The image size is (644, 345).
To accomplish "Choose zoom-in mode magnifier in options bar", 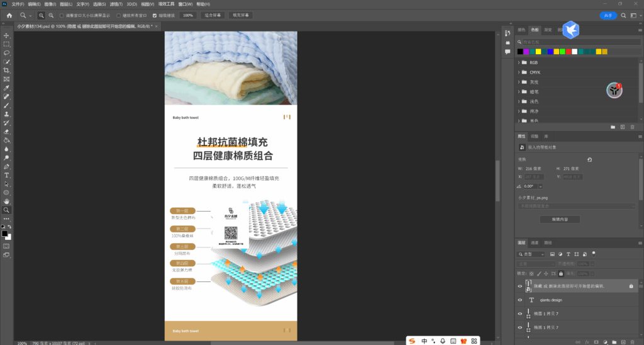I will 41,15.
